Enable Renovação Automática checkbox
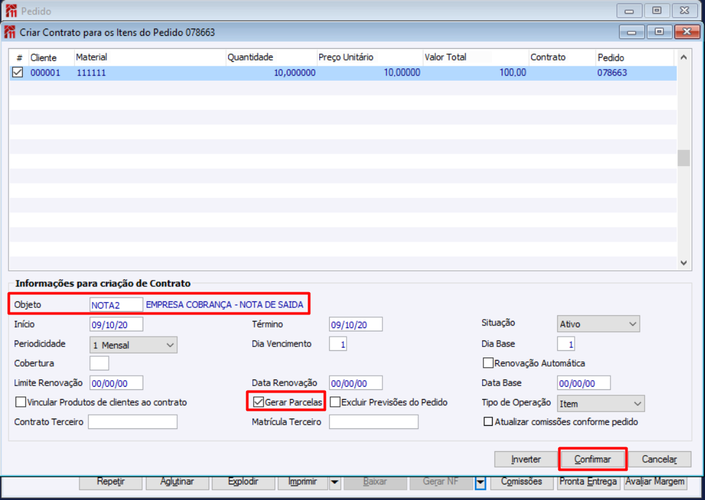 point(488,363)
